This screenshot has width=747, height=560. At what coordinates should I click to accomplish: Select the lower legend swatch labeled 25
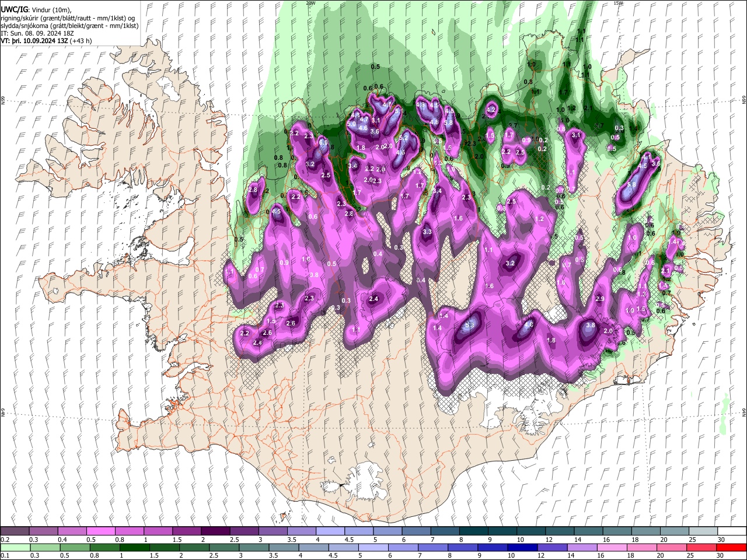(x=700, y=547)
